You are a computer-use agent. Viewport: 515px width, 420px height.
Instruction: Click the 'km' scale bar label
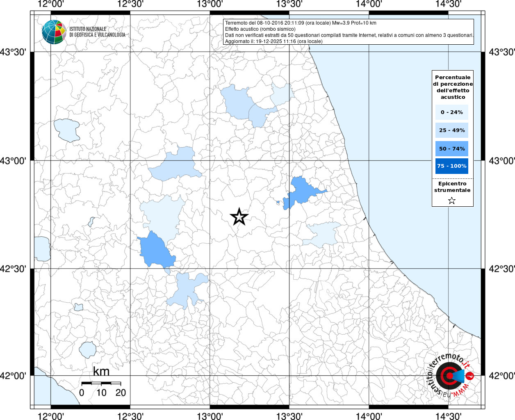point(101,372)
